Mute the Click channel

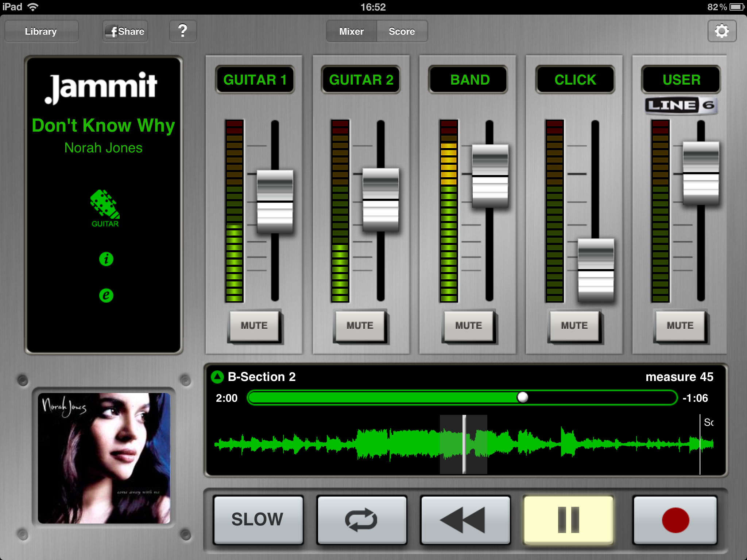(574, 326)
